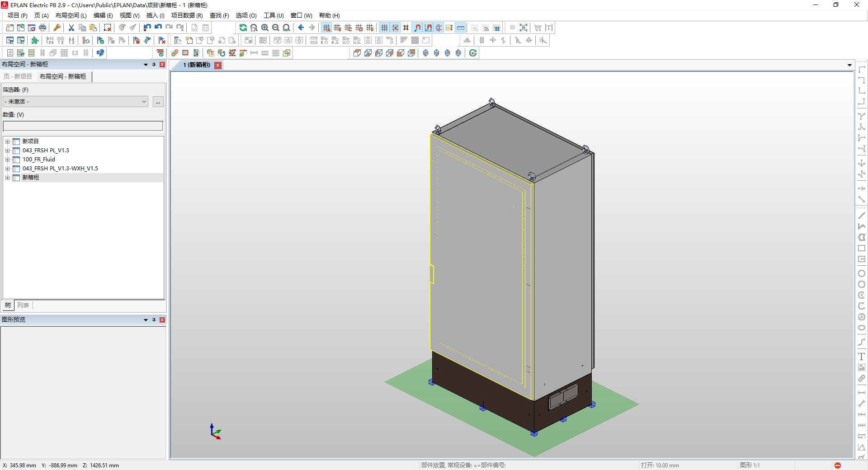Click the back navigation arrow

302,28
